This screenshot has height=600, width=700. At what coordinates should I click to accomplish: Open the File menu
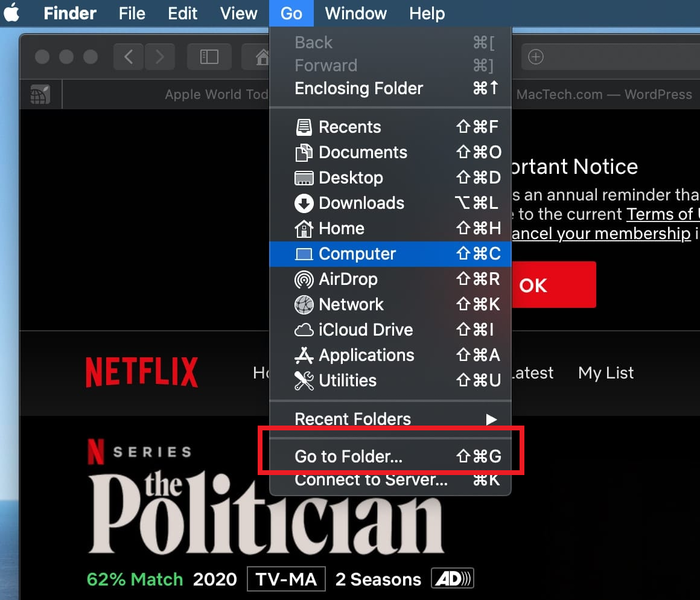coord(132,13)
